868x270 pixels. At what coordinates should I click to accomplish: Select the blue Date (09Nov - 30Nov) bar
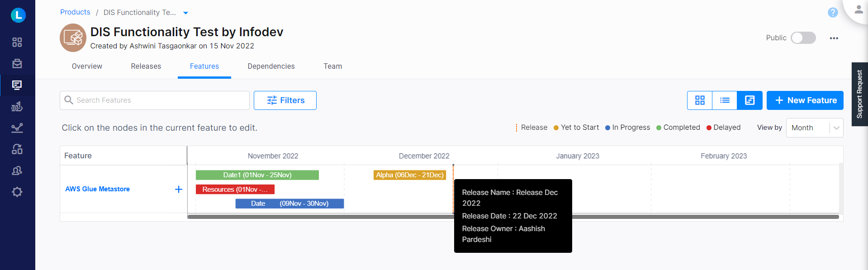[289, 204]
